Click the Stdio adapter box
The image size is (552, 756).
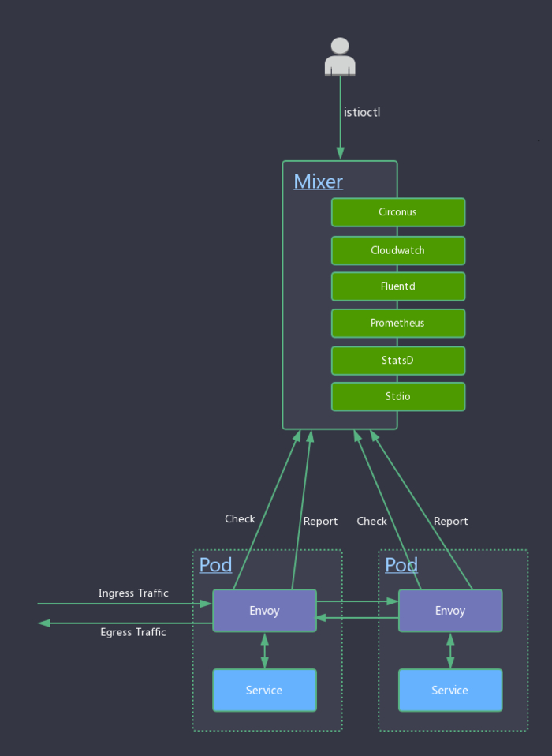click(397, 396)
